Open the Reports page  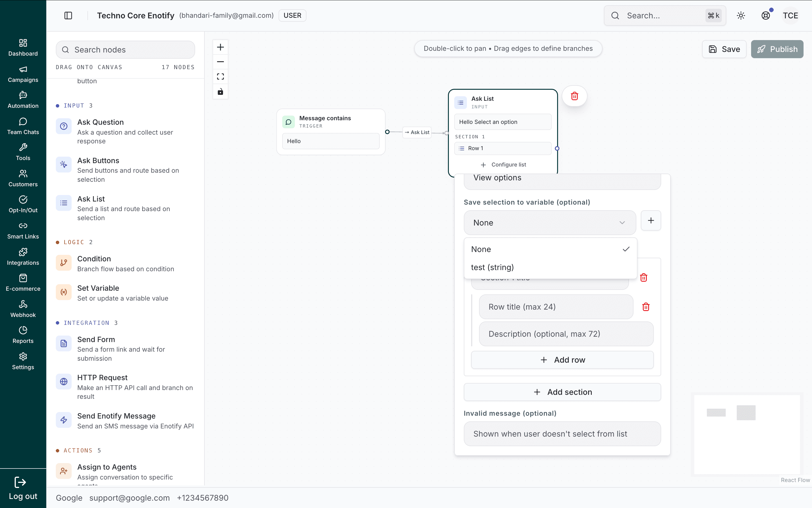tap(23, 335)
